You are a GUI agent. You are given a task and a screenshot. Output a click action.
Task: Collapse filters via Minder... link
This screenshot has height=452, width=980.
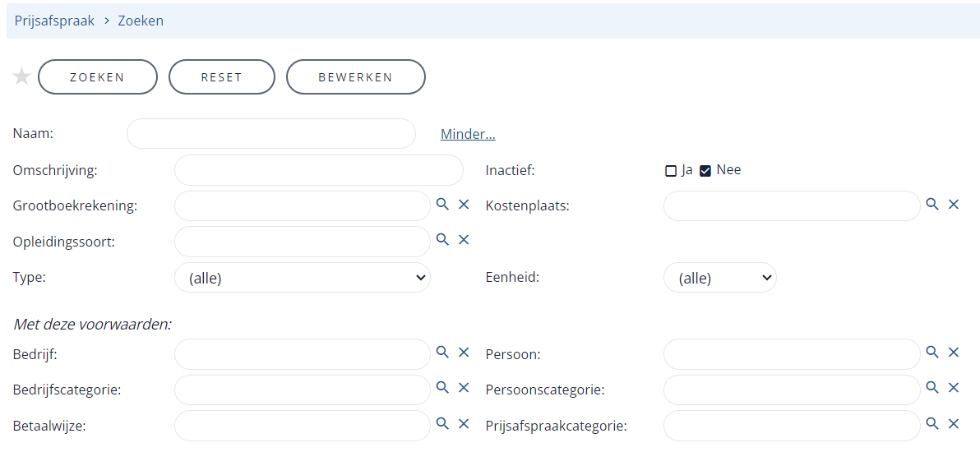(x=468, y=134)
